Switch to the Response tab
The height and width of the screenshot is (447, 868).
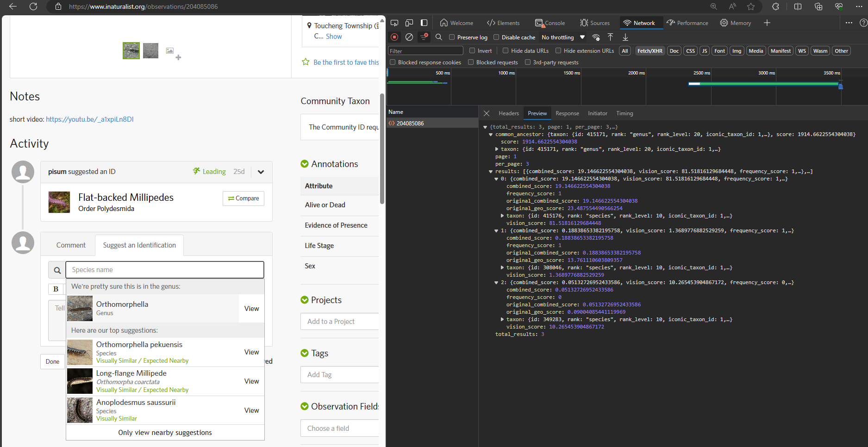(567, 113)
